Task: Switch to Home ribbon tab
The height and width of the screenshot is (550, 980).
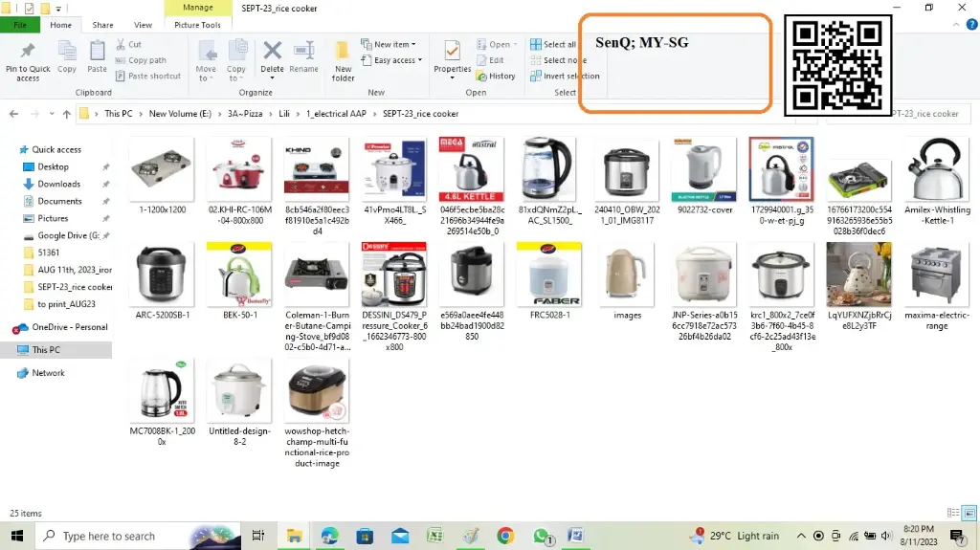Action: click(x=60, y=25)
